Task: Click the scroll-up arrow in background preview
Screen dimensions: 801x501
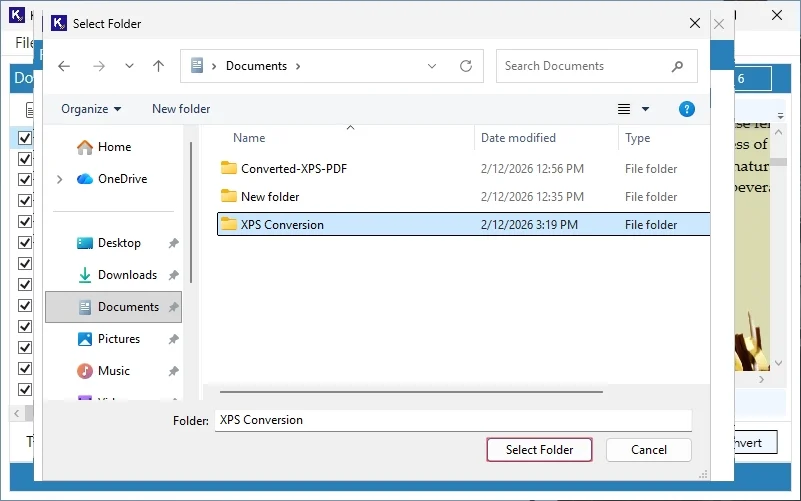Action: (779, 132)
